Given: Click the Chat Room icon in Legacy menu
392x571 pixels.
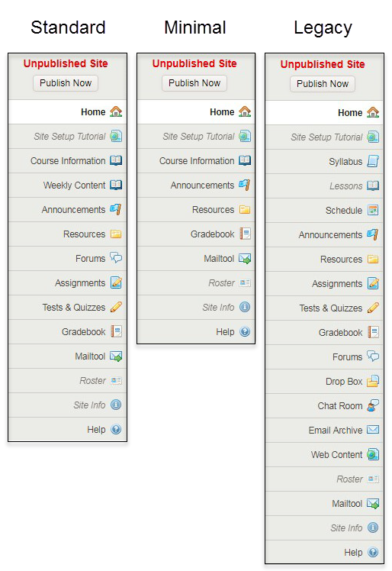Looking at the screenshot, I should point(373,405).
